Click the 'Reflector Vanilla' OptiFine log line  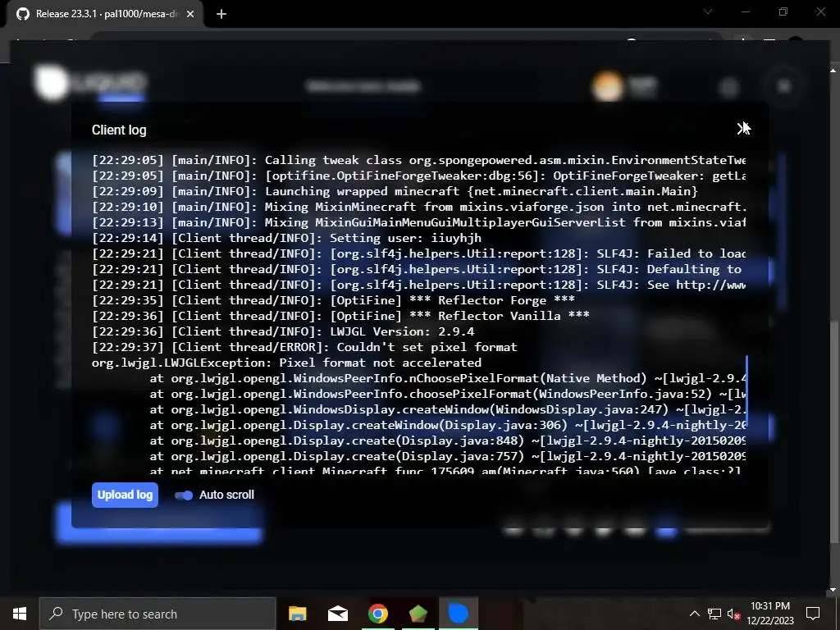[x=340, y=316]
